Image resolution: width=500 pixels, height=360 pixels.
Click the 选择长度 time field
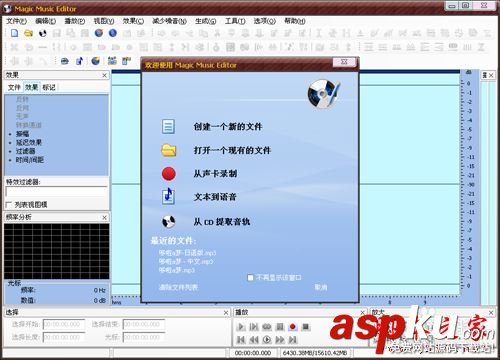coord(64,337)
